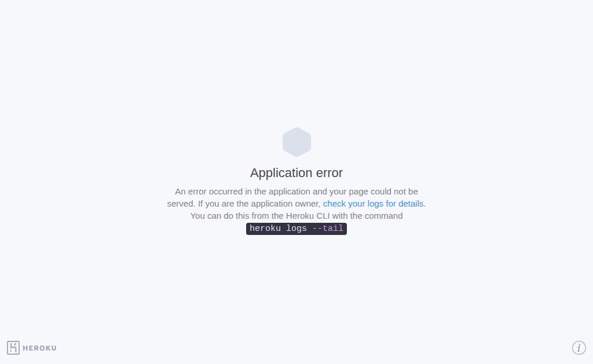
Task: Click the word 'details' in the link
Action: tap(411, 204)
